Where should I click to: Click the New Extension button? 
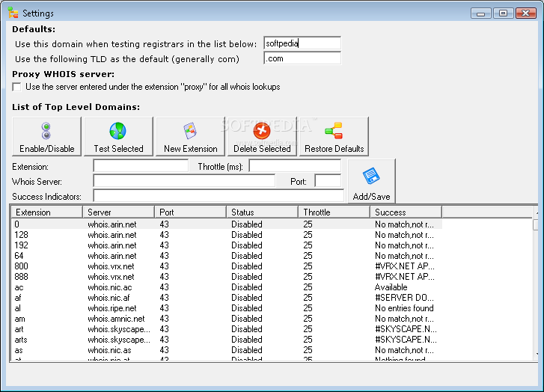click(191, 137)
